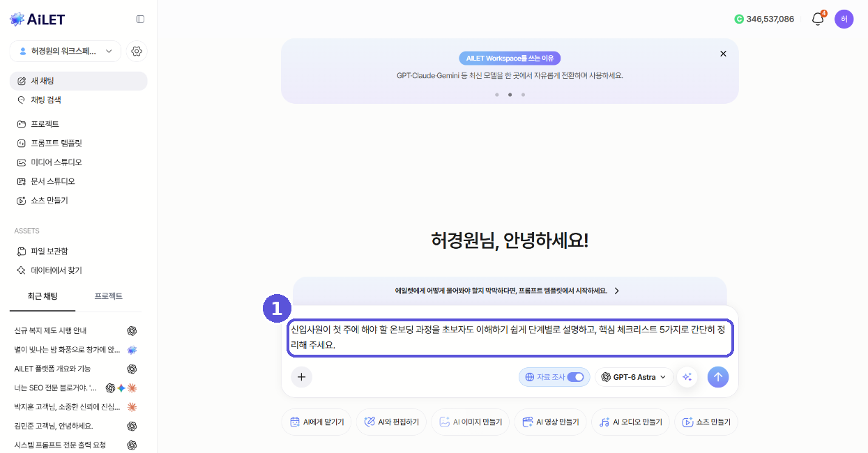Switch to the 최근 채팅 tab
Image resolution: width=868 pixels, height=453 pixels.
43,296
